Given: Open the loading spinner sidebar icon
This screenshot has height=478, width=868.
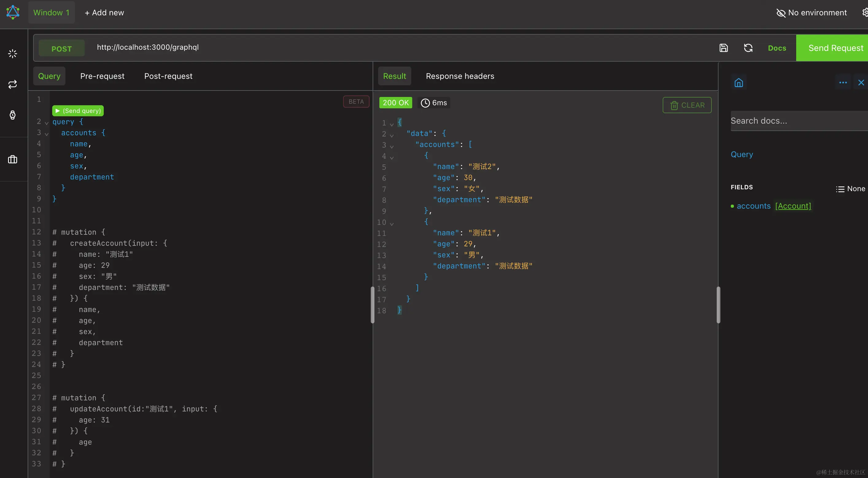Looking at the screenshot, I should point(13,54).
